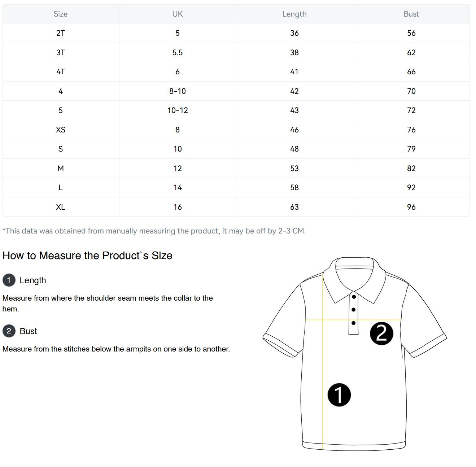Click the Length column header in the table
Screen dimensions: 476x467
tap(294, 14)
